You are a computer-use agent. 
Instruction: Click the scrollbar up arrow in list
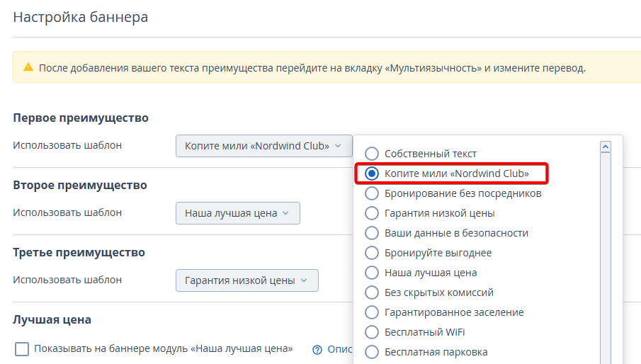[605, 147]
